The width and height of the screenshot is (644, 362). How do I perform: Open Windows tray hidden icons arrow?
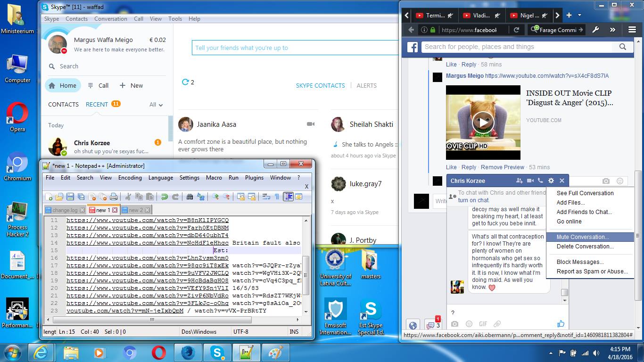point(551,353)
